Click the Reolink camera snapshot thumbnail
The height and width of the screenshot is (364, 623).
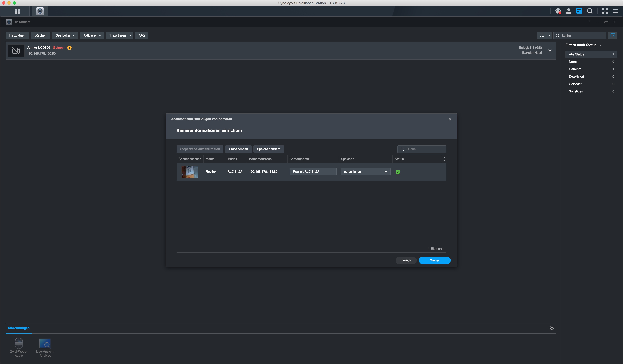pyautogui.click(x=190, y=172)
